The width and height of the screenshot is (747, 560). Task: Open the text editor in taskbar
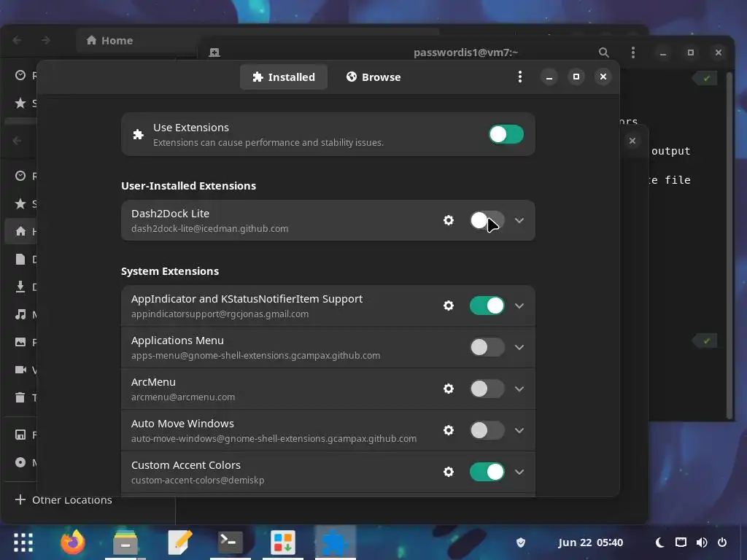click(179, 542)
